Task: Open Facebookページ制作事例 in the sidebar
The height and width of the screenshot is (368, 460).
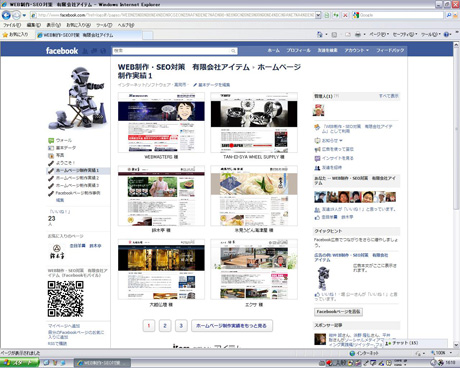Action: [x=78, y=193]
